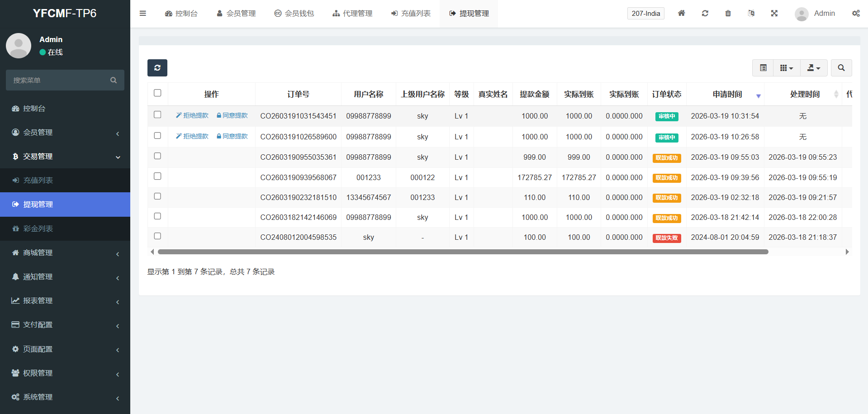This screenshot has height=414, width=868.
Task: Click 同意提款 on the first row
Action: 232,115
